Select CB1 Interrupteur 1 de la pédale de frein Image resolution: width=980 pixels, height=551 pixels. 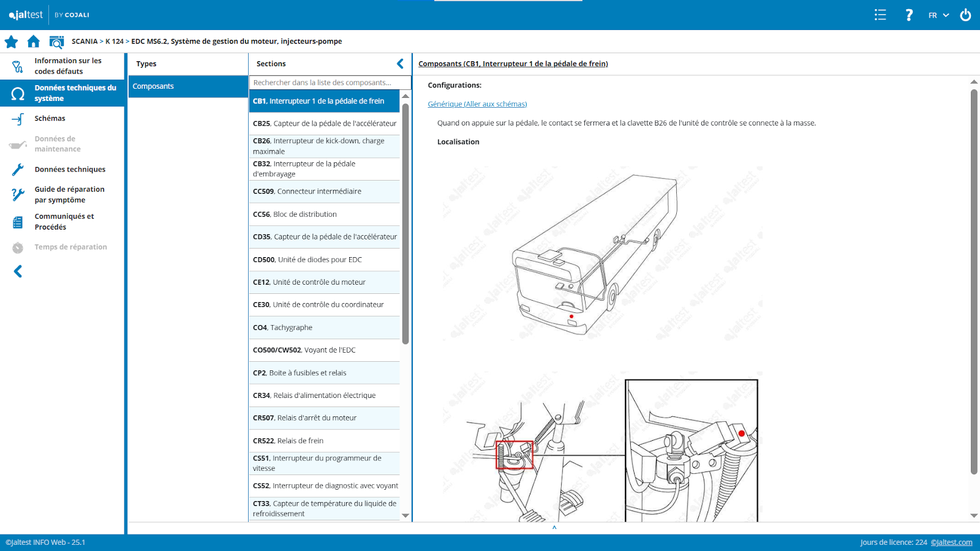325,101
